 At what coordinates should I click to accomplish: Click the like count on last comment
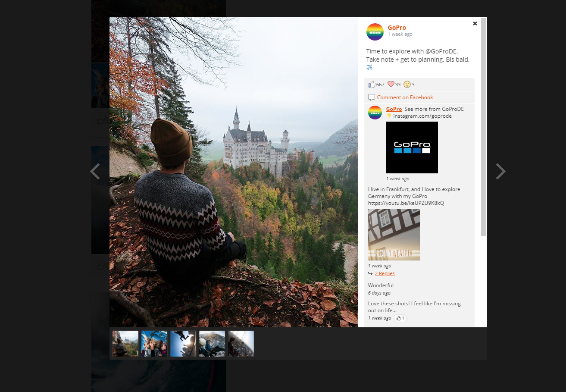(x=400, y=318)
